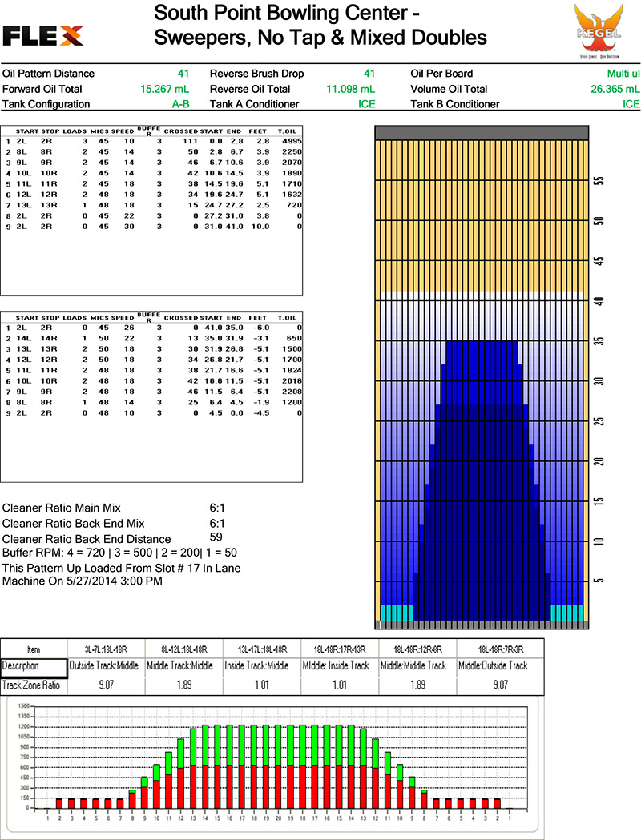Click the Track Zone Ratio row label
641x840 pixels.
[x=32, y=685]
